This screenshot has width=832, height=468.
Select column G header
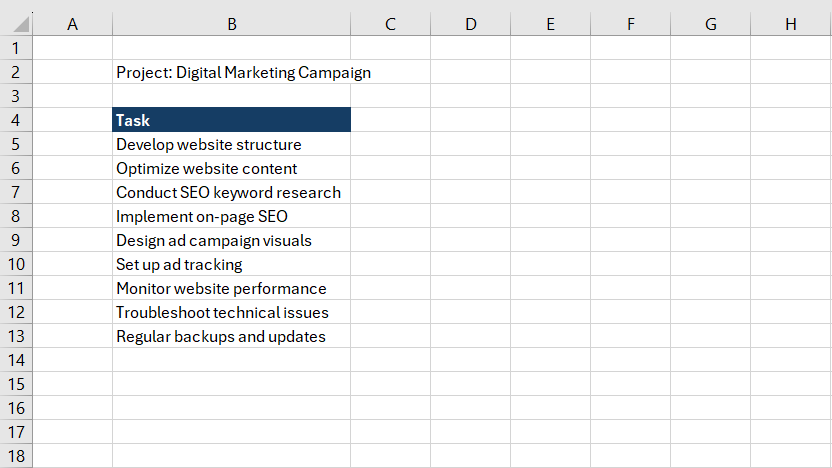(710, 24)
